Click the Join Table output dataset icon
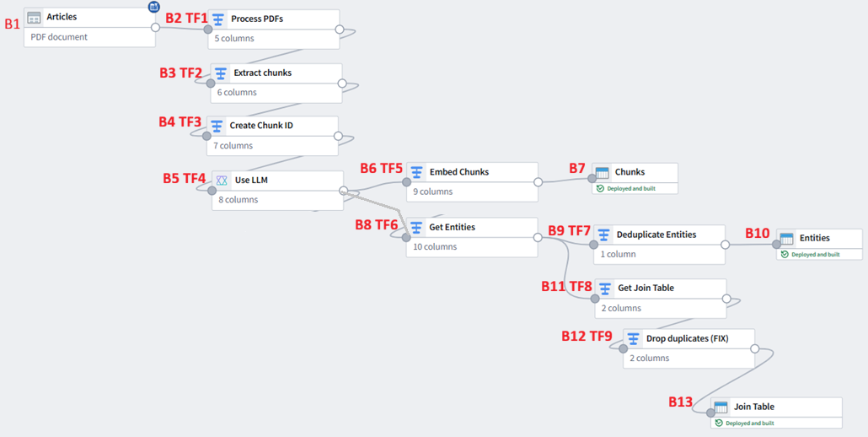The image size is (868, 437). tap(721, 407)
